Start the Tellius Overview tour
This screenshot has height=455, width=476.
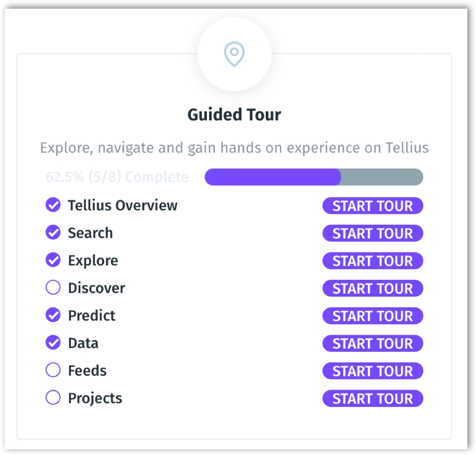(x=372, y=206)
